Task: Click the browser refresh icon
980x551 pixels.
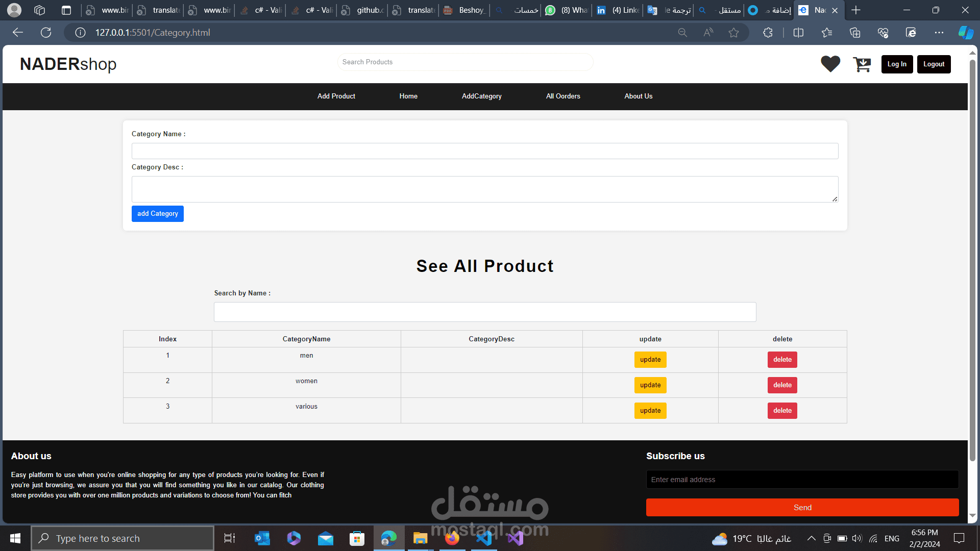Action: pos(46,33)
